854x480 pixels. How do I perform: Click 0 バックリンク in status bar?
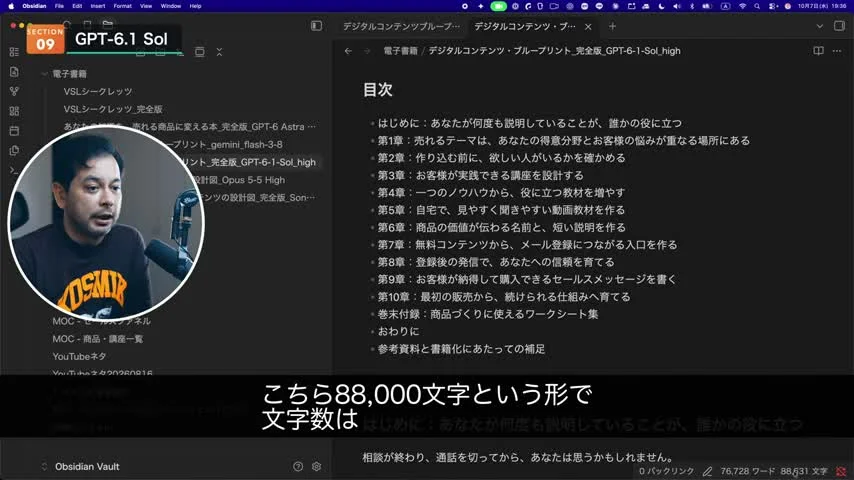pyautogui.click(x=667, y=471)
